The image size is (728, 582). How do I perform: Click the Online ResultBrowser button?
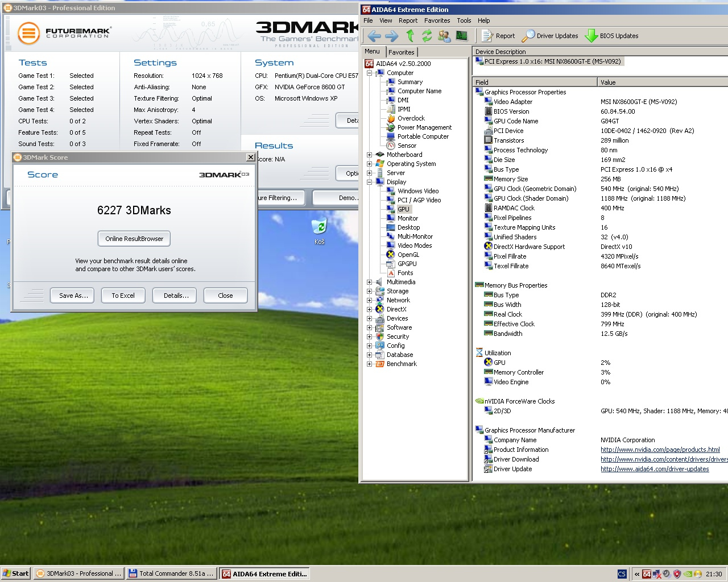[134, 239]
